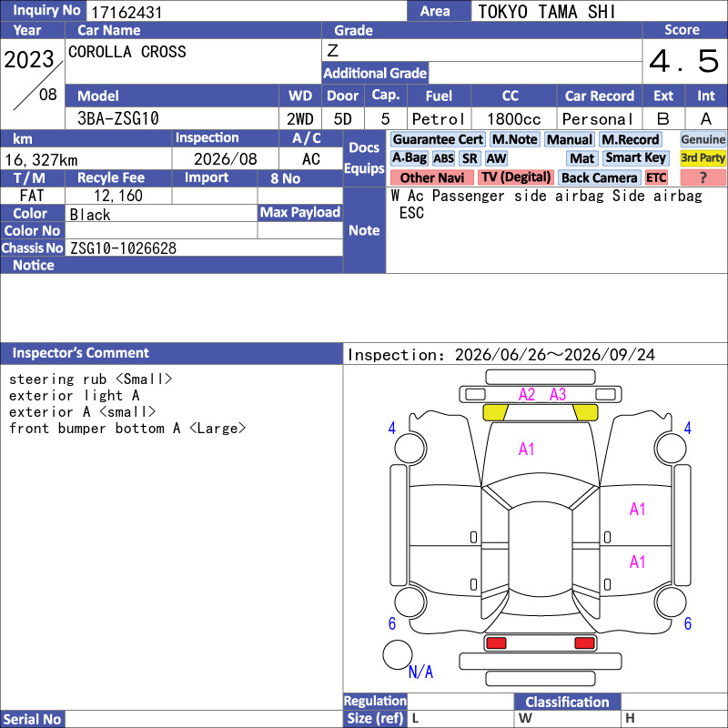
Task: Toggle the Smart Key equipment tag
Action: (635, 157)
